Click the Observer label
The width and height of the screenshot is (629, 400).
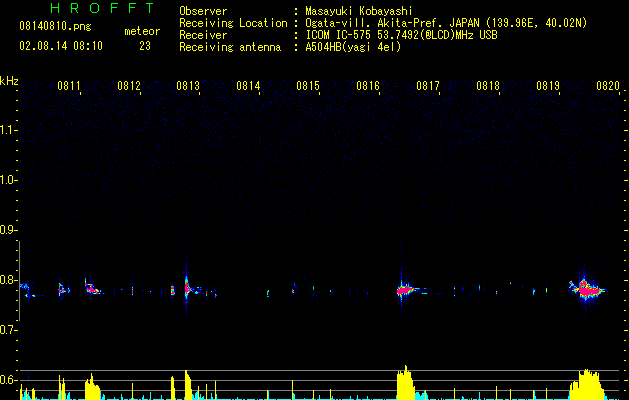point(203,11)
